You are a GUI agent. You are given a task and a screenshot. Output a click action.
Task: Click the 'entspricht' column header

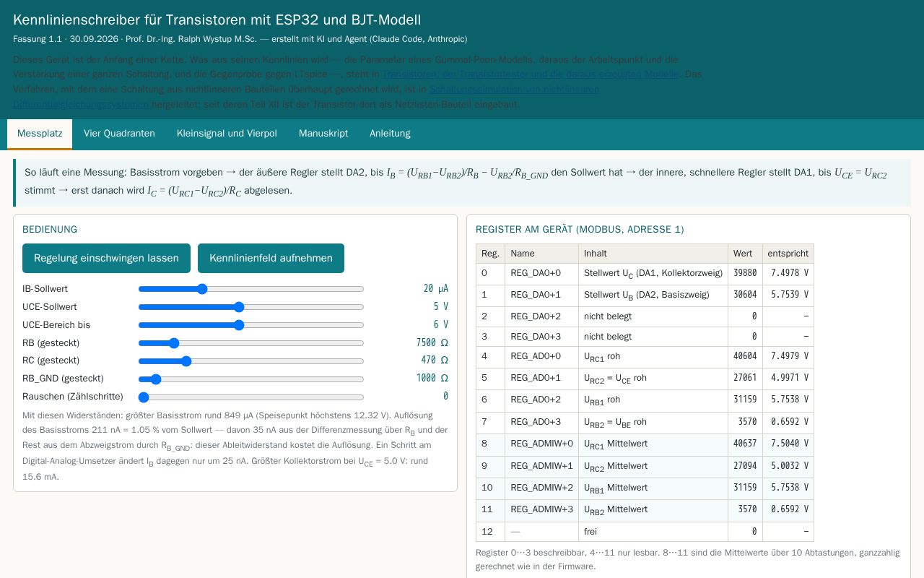788,254
